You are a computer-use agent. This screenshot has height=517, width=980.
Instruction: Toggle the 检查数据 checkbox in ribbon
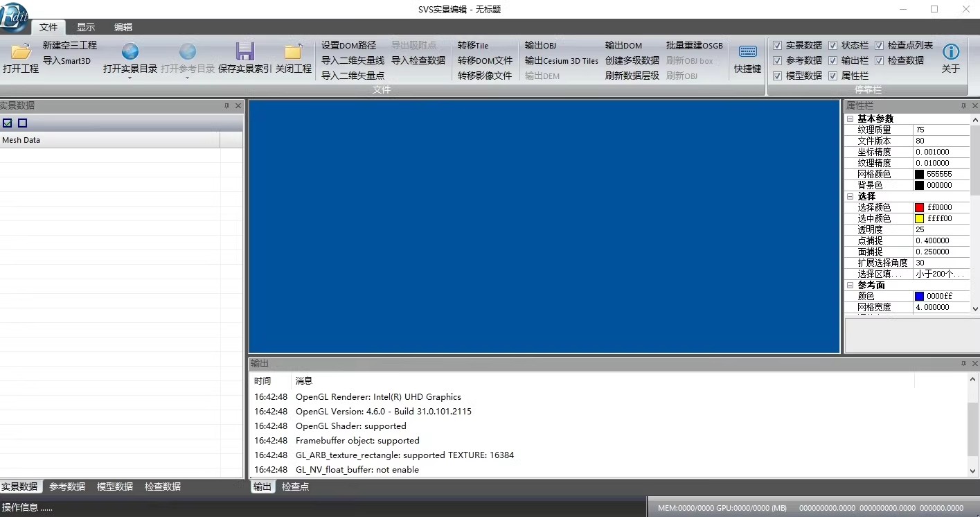coord(879,60)
